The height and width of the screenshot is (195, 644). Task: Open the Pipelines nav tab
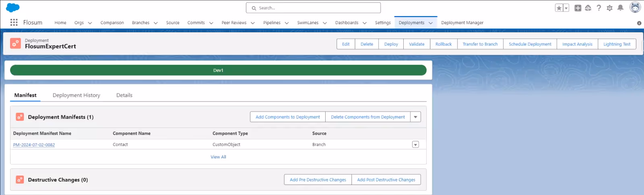click(272, 23)
